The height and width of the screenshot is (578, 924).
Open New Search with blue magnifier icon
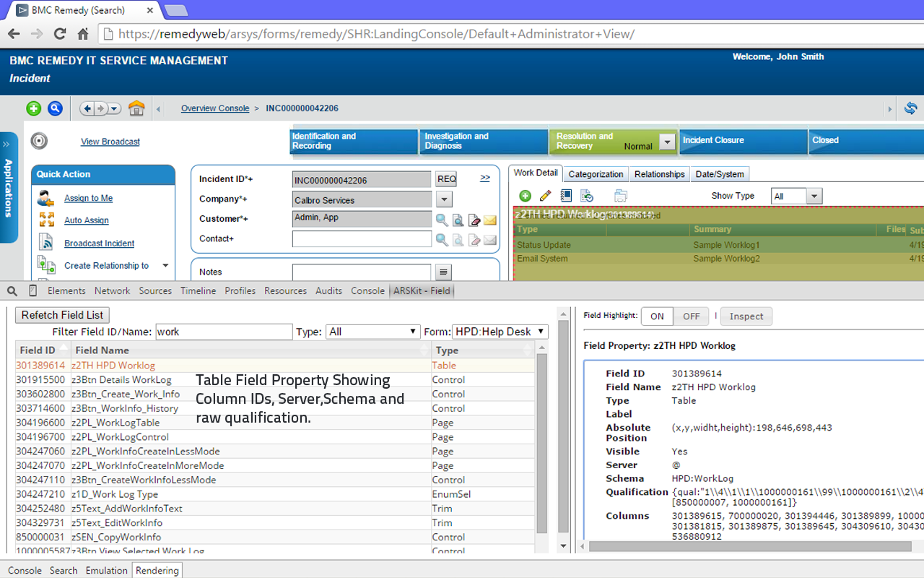click(x=55, y=108)
